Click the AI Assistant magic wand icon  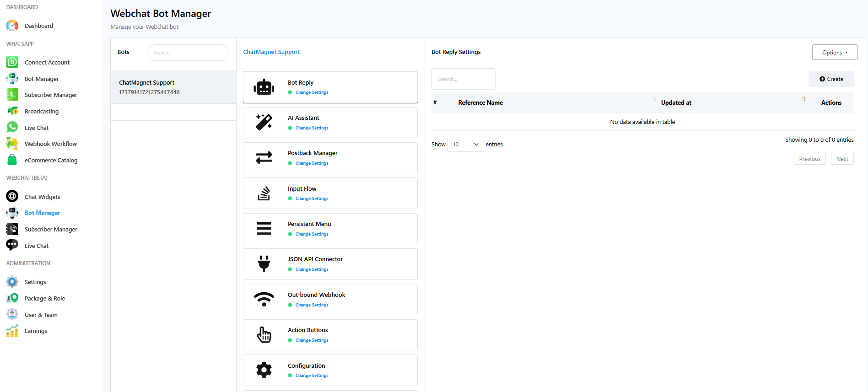(264, 122)
